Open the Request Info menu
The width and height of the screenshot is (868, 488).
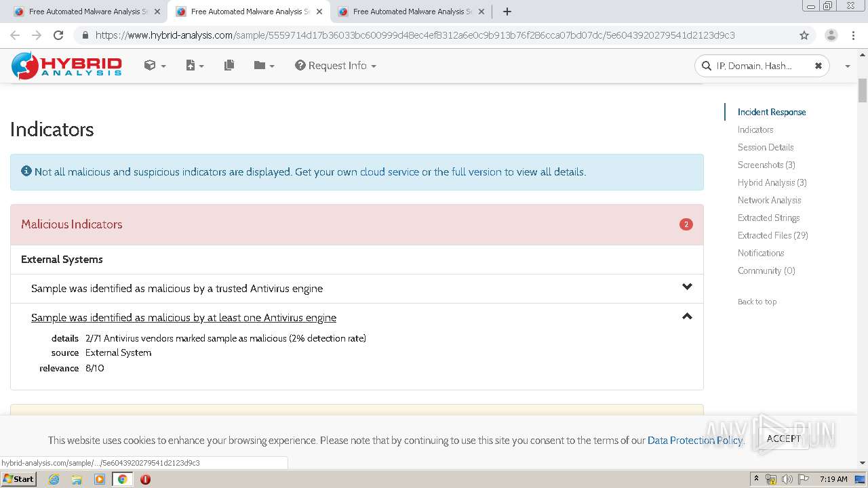336,66
